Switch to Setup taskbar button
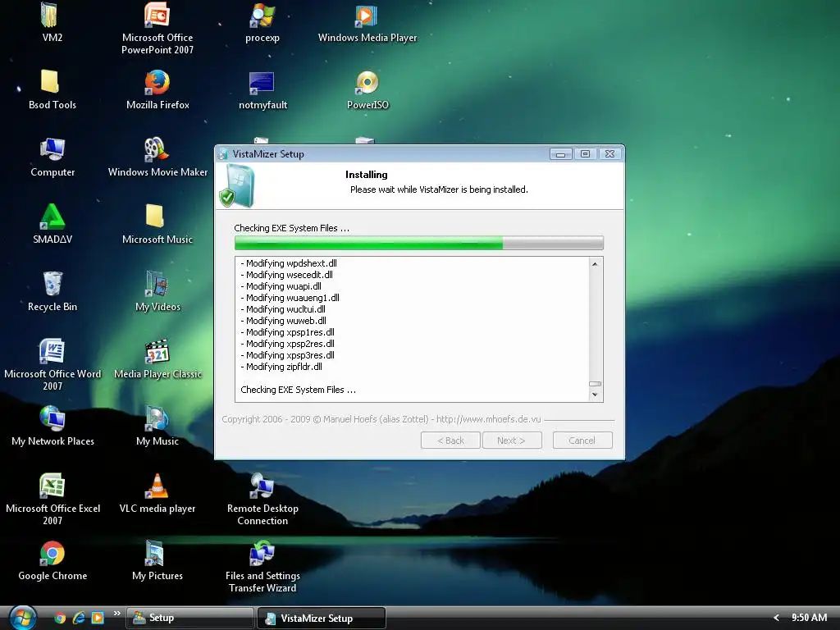The width and height of the screenshot is (840, 630). point(189,618)
